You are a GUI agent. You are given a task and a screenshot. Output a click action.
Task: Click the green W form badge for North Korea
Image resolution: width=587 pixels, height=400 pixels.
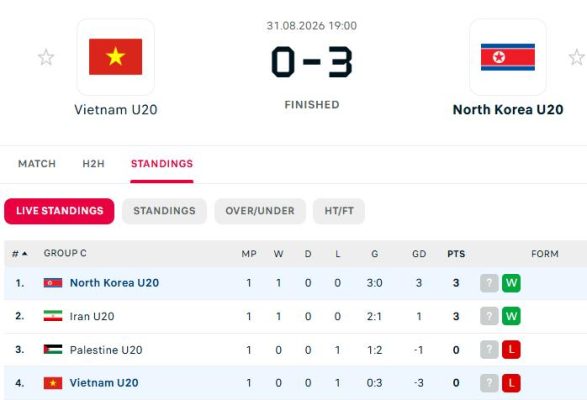[x=511, y=283]
